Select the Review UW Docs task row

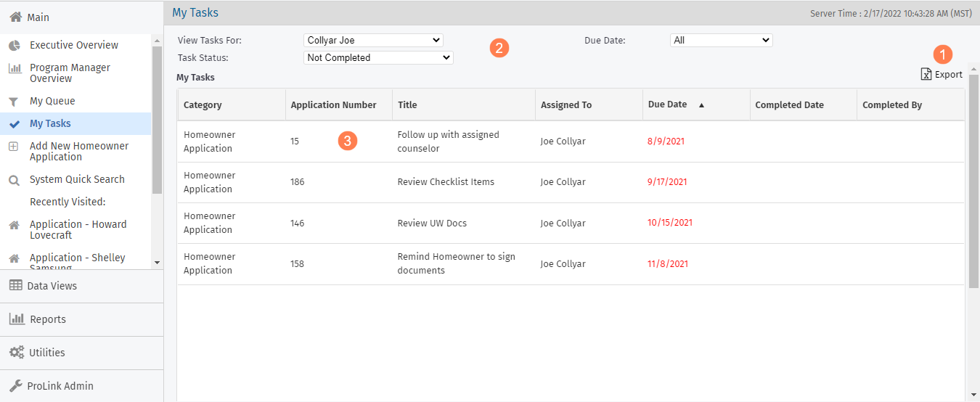(x=432, y=223)
